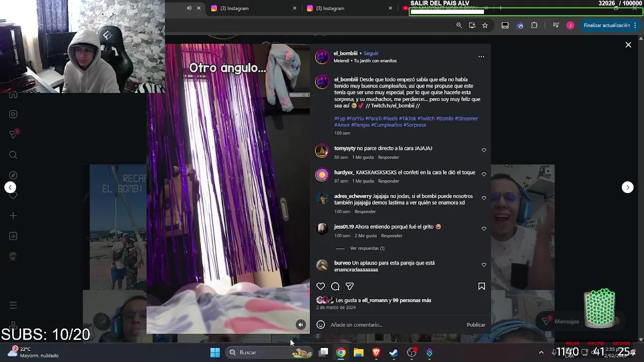The height and width of the screenshot is (362, 644).
Task: Open Finalizar actualización three-dot menu
Action: tap(635, 25)
